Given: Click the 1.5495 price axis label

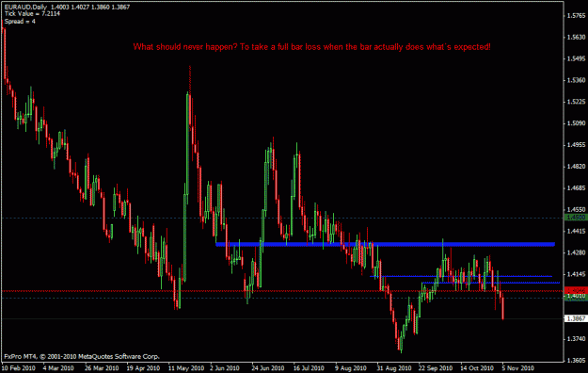Looking at the screenshot, I should [x=577, y=58].
